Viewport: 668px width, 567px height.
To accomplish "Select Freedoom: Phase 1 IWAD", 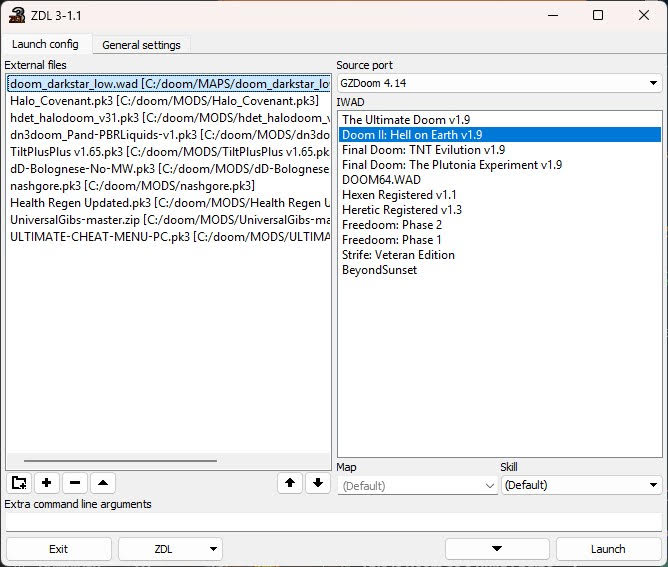I will tap(500, 240).
